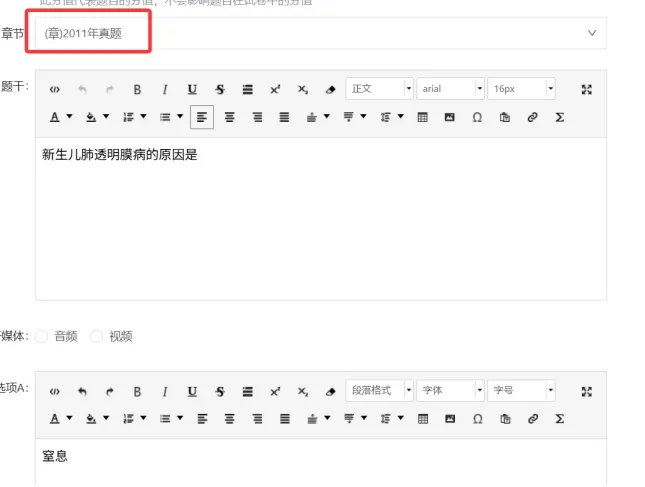Insert image in 选项A editor
Image resolution: width=645 pixels, height=487 pixels.
coord(450,419)
